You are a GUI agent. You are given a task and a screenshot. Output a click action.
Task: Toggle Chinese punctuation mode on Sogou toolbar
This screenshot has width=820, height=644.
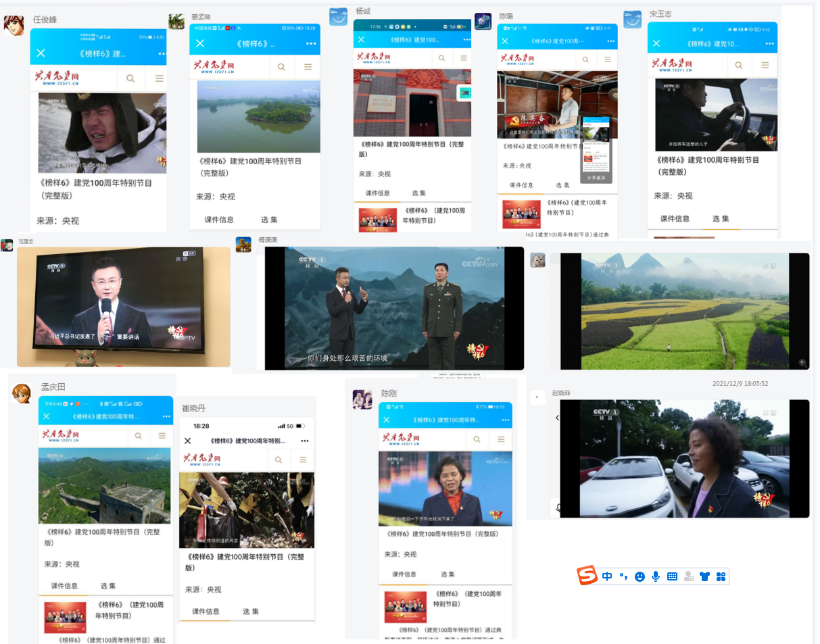pos(623,576)
